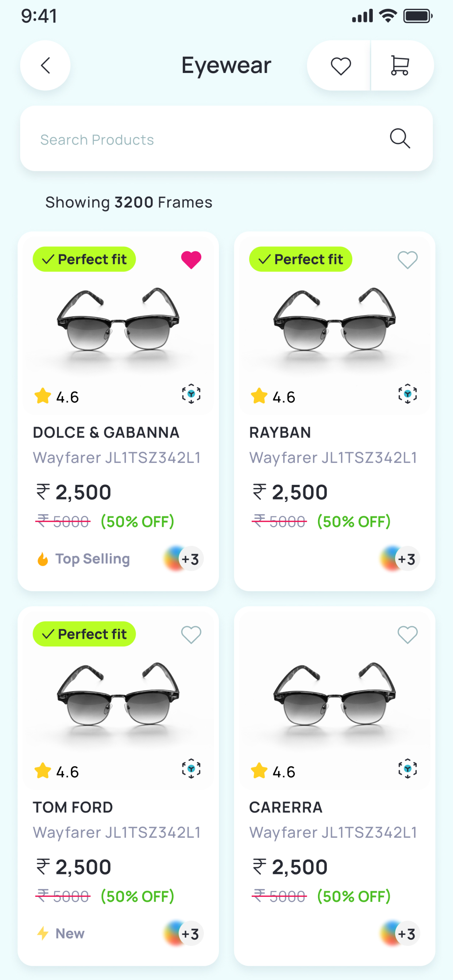Unfavorite the Dolce & Gabanna frame
453x980 pixels.
coord(191,260)
